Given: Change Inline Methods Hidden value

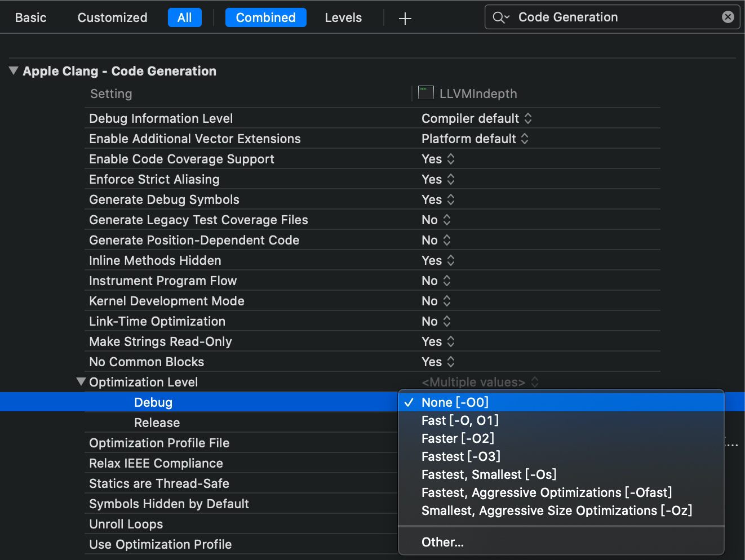Looking at the screenshot, I should (x=438, y=260).
